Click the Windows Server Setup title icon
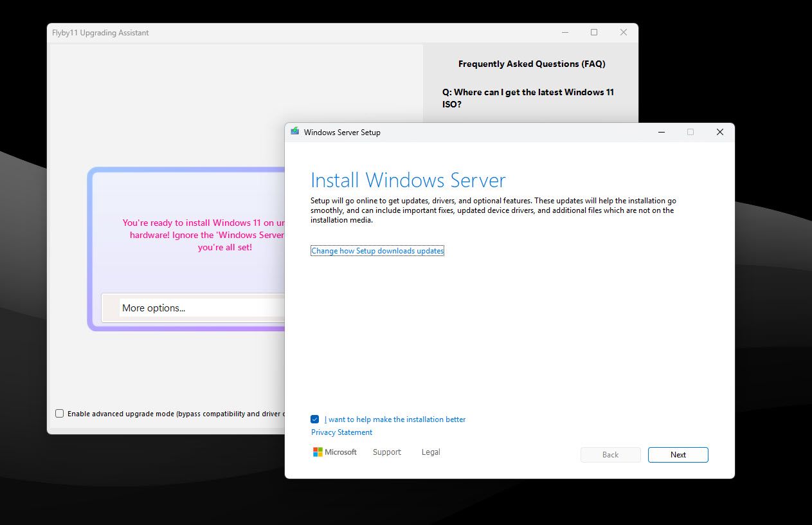 (x=295, y=131)
